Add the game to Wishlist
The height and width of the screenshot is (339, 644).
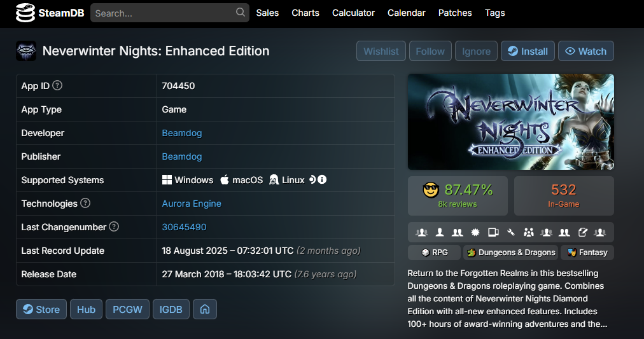coord(381,51)
